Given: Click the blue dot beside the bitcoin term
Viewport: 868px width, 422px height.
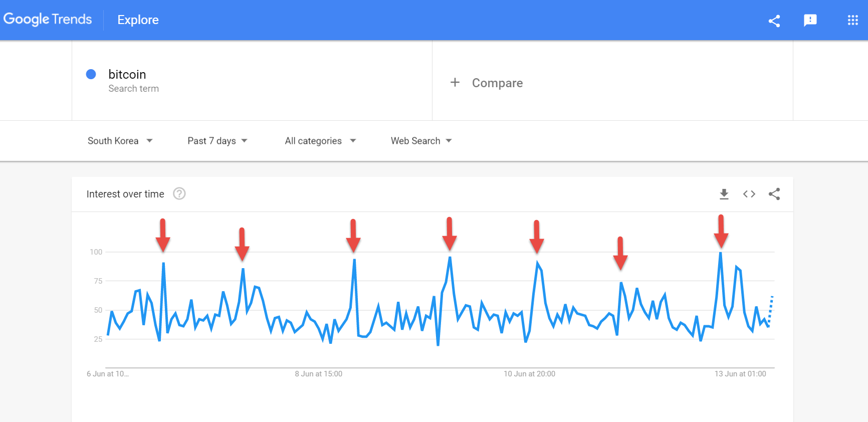Looking at the screenshot, I should pyautogui.click(x=91, y=74).
